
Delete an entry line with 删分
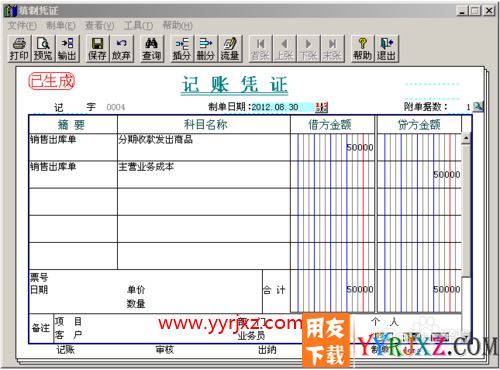pos(206,49)
